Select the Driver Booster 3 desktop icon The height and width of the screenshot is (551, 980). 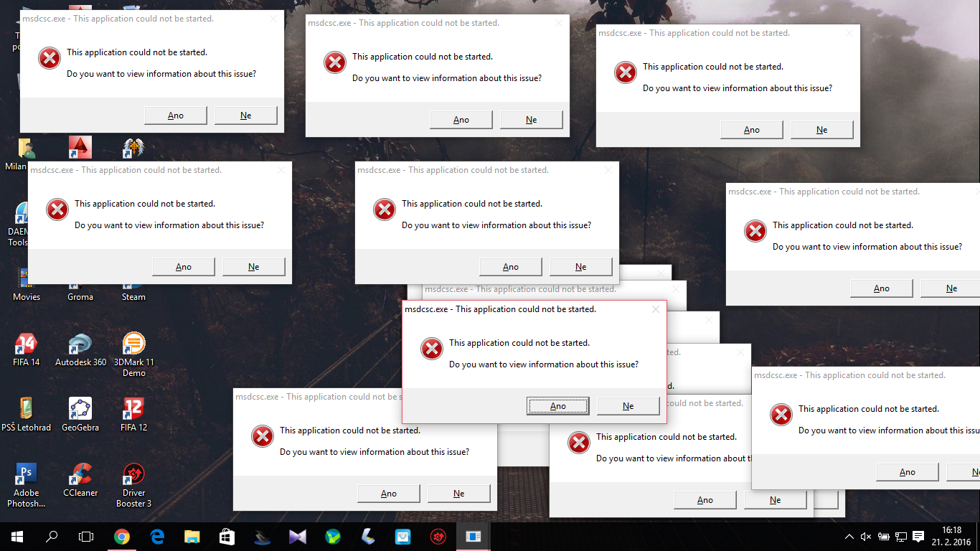coord(133,475)
